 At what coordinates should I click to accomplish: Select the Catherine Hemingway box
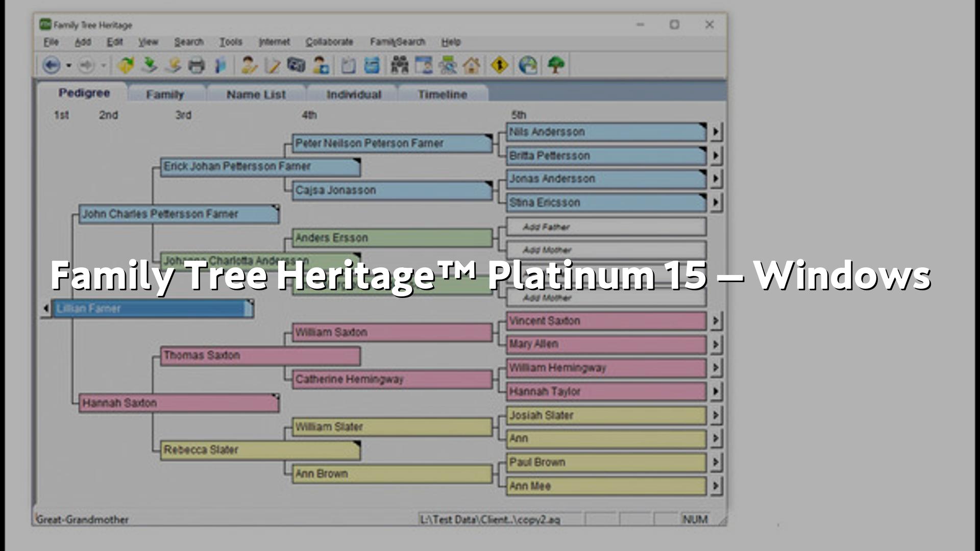392,380
